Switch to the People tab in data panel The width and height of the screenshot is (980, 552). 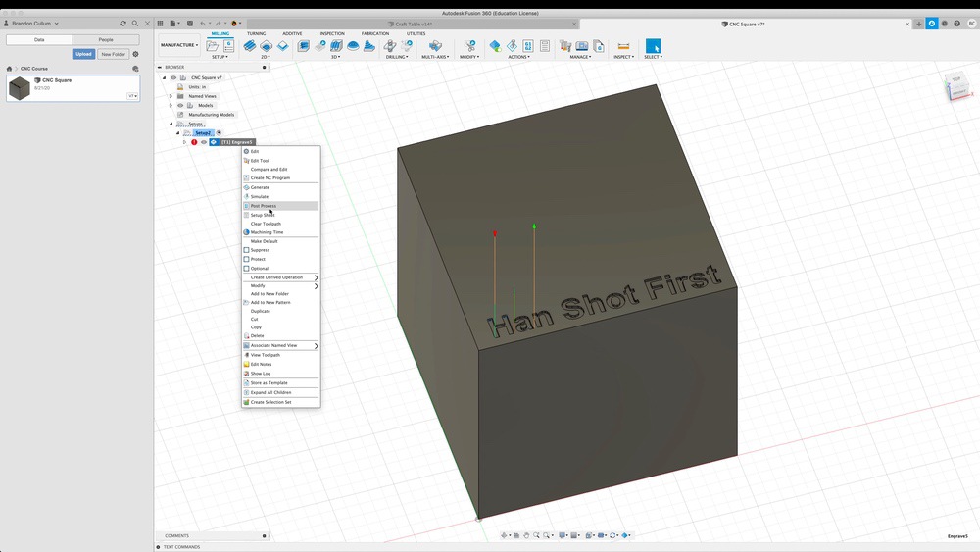tap(106, 39)
